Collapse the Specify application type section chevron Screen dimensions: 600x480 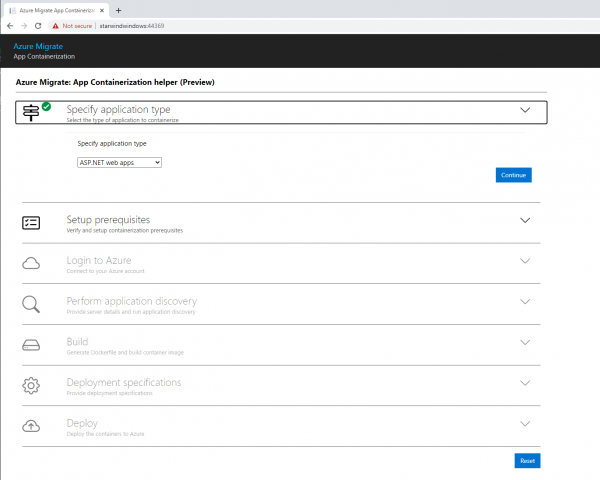pos(525,110)
